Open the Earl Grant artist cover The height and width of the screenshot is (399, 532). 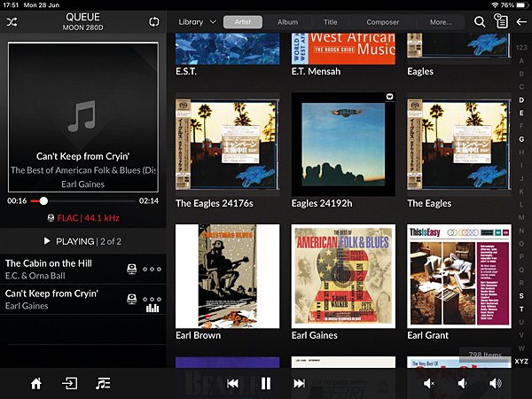pos(458,276)
